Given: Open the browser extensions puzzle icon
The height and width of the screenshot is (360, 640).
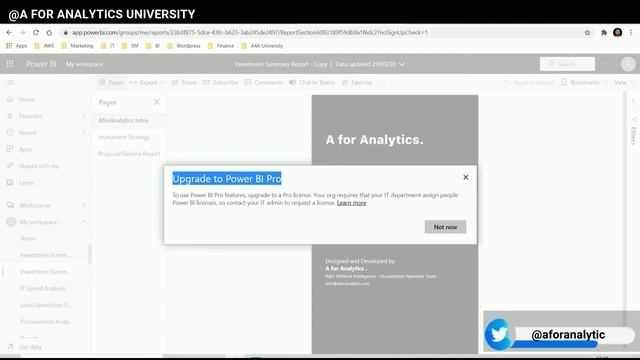Looking at the screenshot, I should (x=604, y=33).
